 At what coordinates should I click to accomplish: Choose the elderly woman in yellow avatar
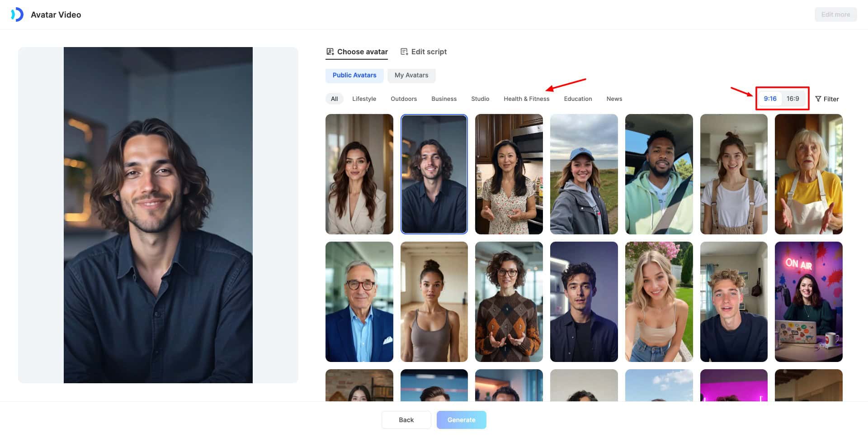808,174
